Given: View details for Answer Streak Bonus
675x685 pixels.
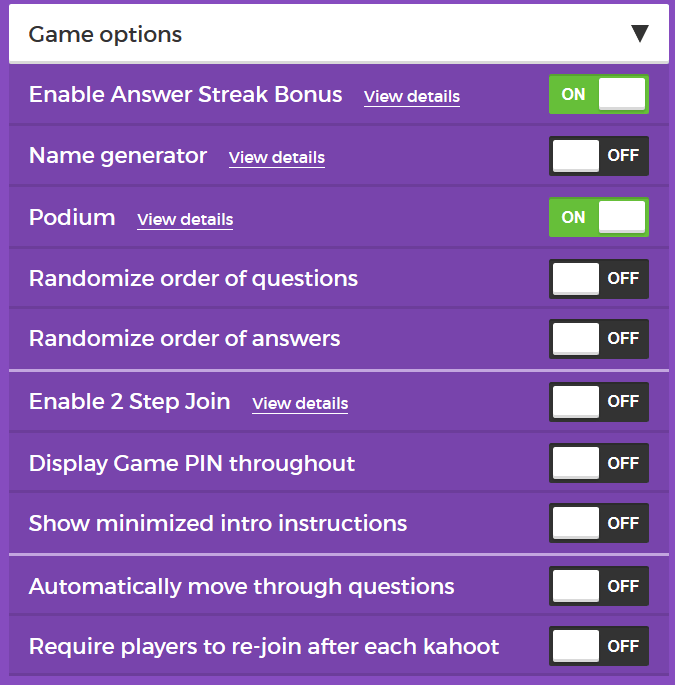Looking at the screenshot, I should coord(411,97).
